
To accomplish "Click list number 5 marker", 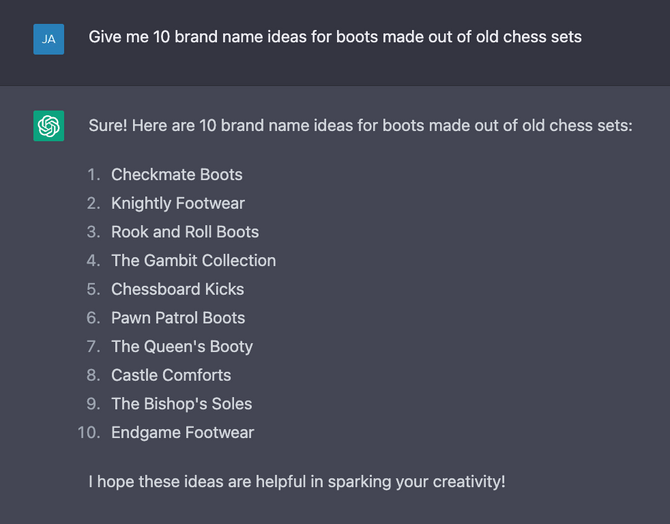I will pos(94,289).
